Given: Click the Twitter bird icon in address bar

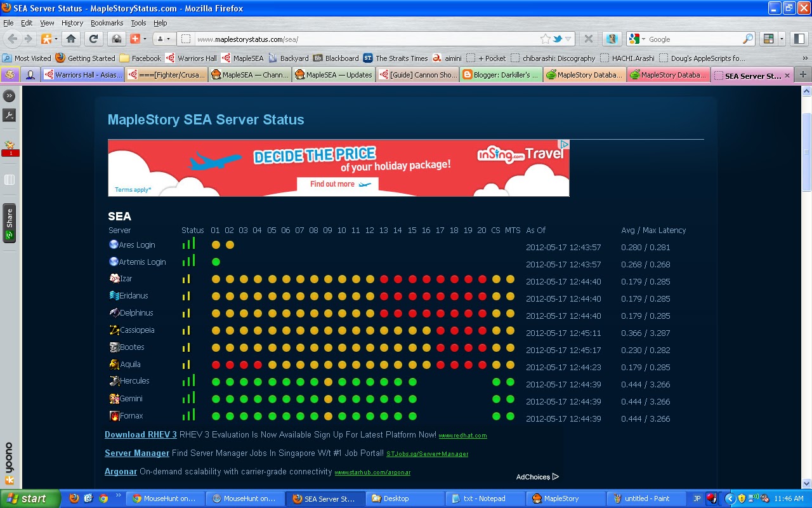Looking at the screenshot, I should [x=558, y=39].
